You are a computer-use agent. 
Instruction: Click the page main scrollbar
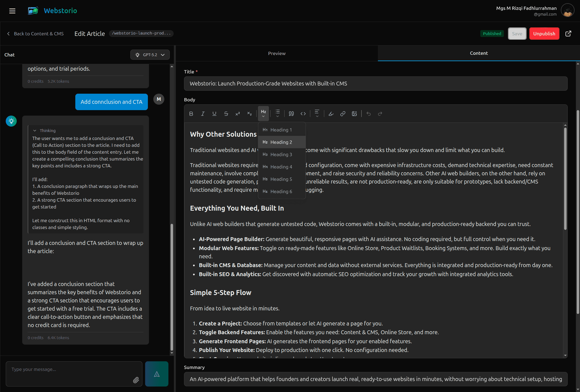tap(578, 212)
